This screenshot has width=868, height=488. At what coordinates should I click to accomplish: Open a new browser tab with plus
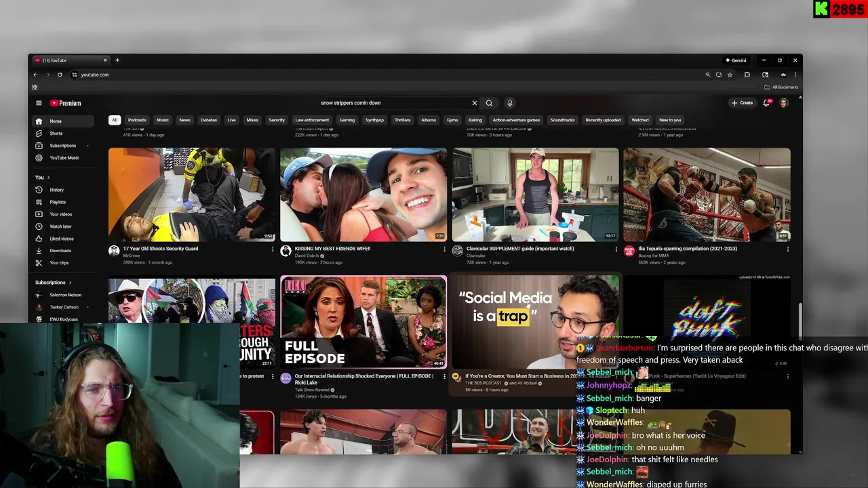(117, 60)
